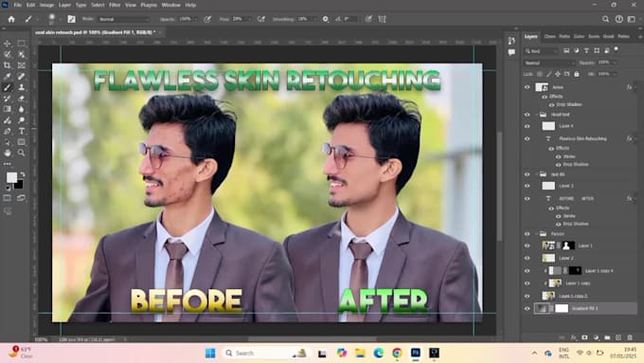Select the Brush tool in the left toolbar
The width and height of the screenshot is (644, 363).
point(7,87)
